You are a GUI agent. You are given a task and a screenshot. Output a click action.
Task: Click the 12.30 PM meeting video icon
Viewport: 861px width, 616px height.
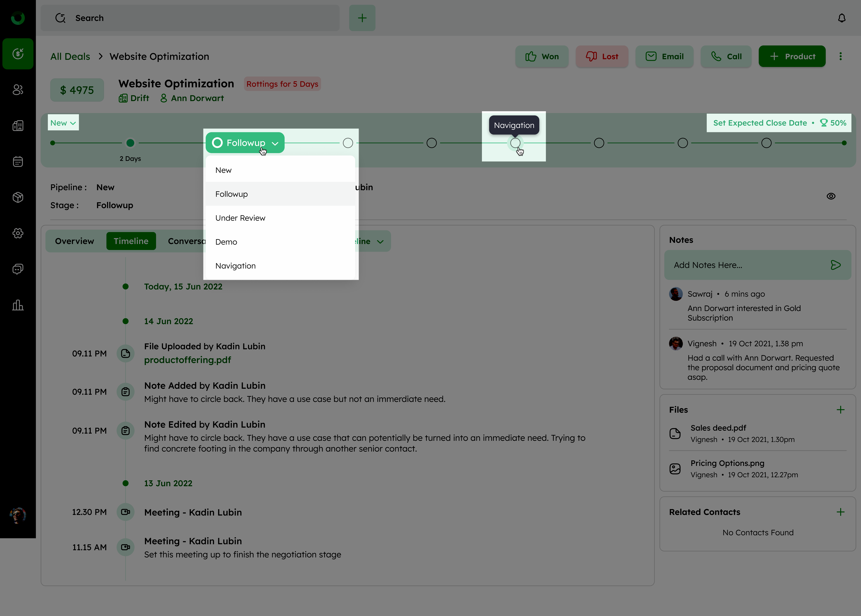coord(125,512)
